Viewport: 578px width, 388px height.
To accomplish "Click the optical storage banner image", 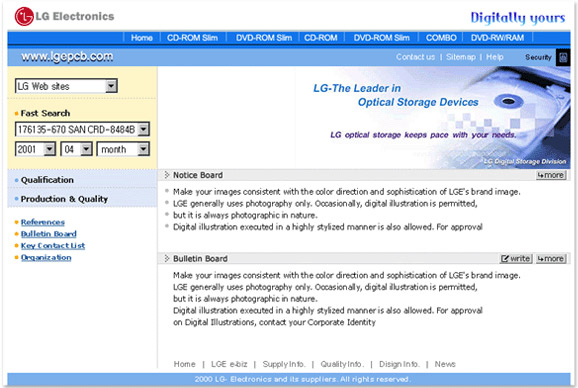I will pyautogui.click(x=432, y=118).
